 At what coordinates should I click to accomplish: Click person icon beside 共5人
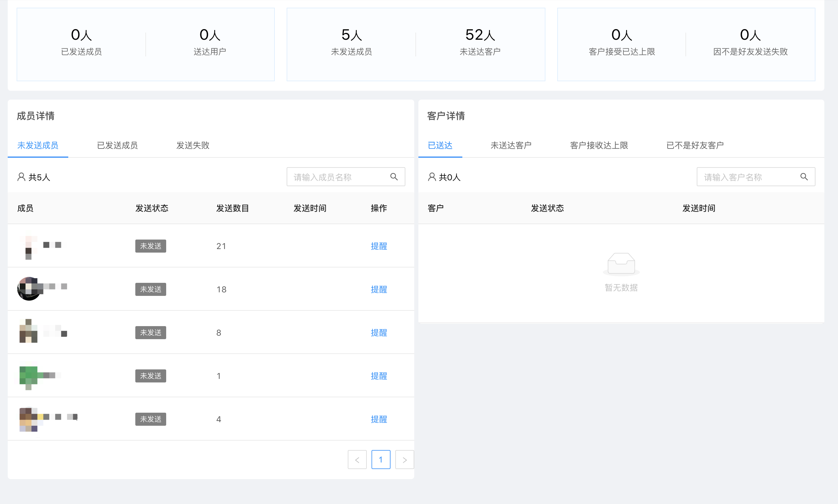tap(21, 177)
